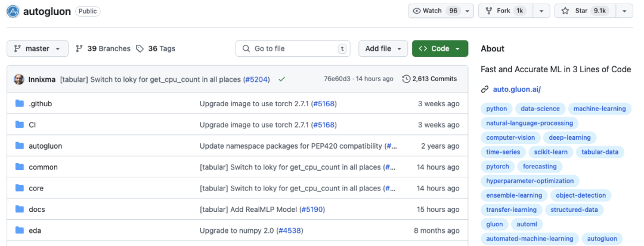This screenshot has height=246, width=644.
Task: Expand the Watch notifications dropdown arrow
Action: pyautogui.click(x=467, y=11)
